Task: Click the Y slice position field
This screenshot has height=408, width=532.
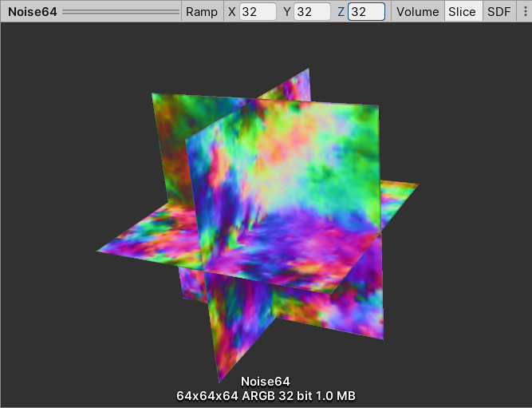Action: tap(312, 12)
